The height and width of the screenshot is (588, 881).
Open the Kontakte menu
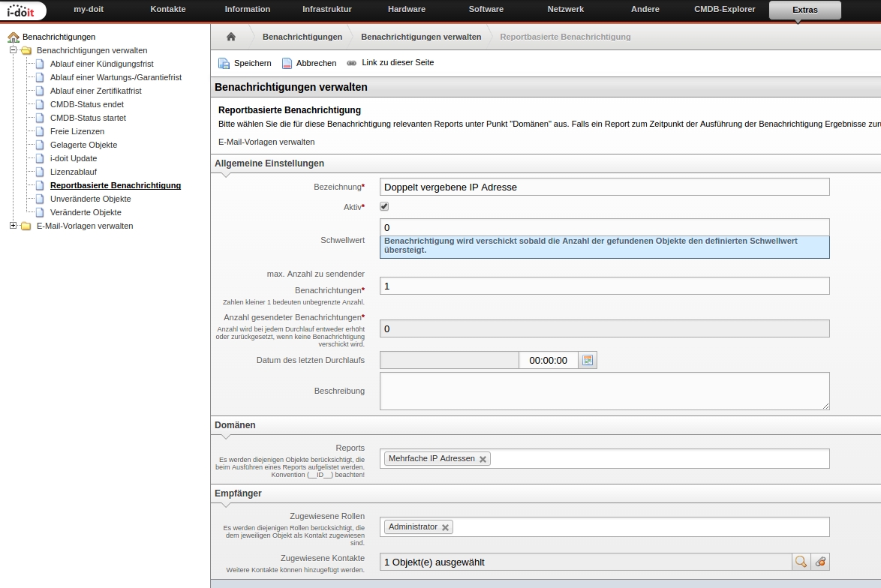click(x=168, y=9)
